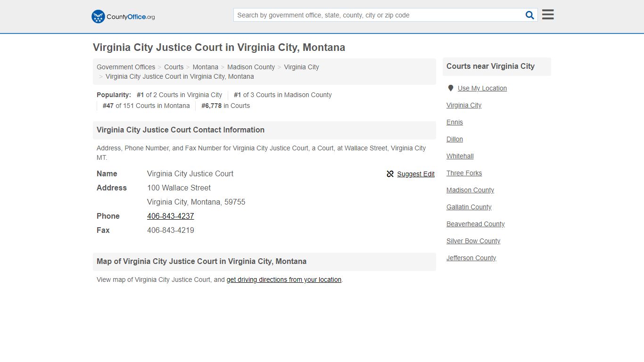
Task: Open the hamburger menu icon
Action: [x=548, y=15]
